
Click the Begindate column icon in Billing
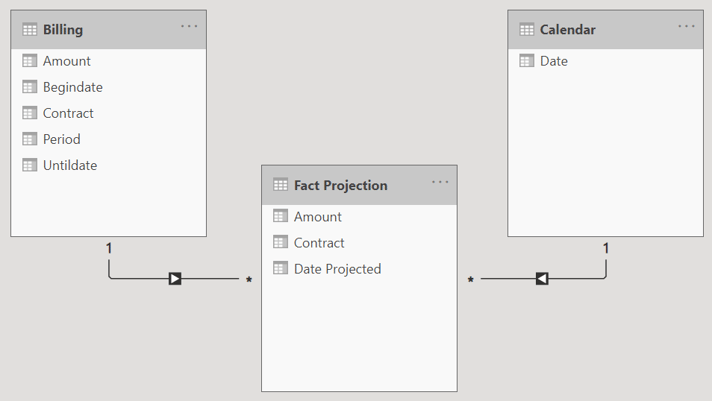click(x=30, y=87)
